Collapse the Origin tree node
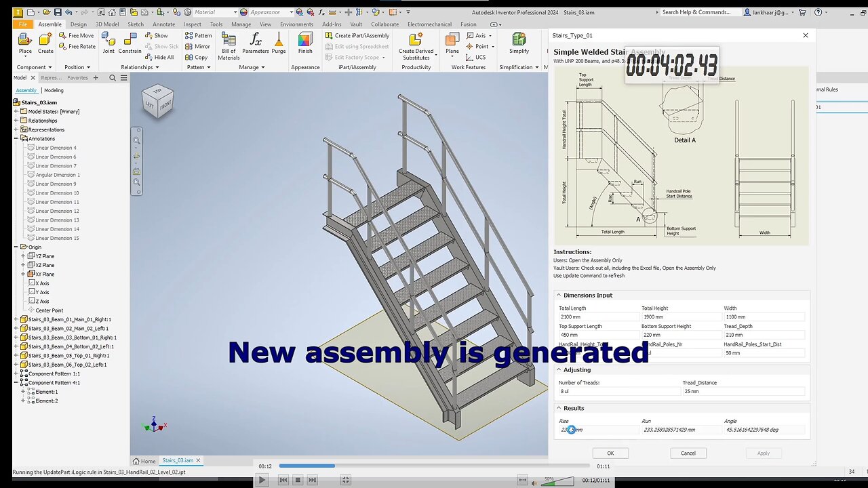 [16, 247]
